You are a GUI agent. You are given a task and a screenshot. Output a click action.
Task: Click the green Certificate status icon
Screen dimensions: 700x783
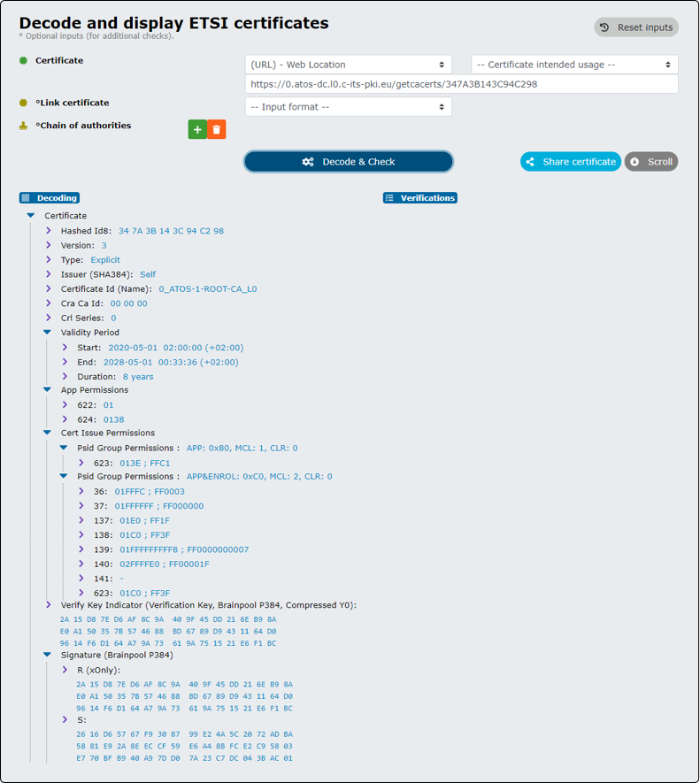click(23, 60)
